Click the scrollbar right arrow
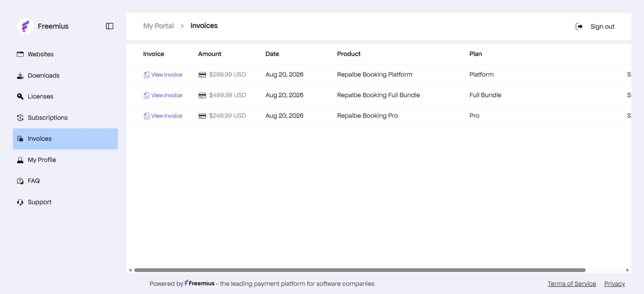 628,270
